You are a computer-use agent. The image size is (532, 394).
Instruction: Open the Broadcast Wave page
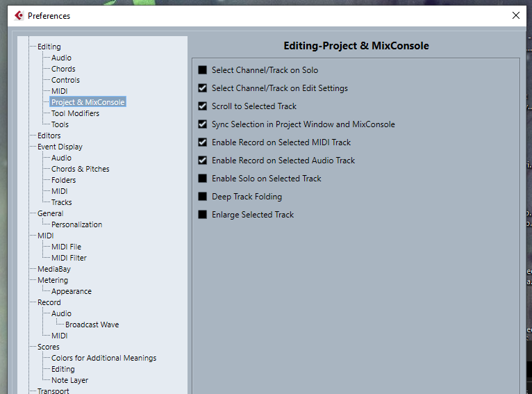(x=92, y=325)
